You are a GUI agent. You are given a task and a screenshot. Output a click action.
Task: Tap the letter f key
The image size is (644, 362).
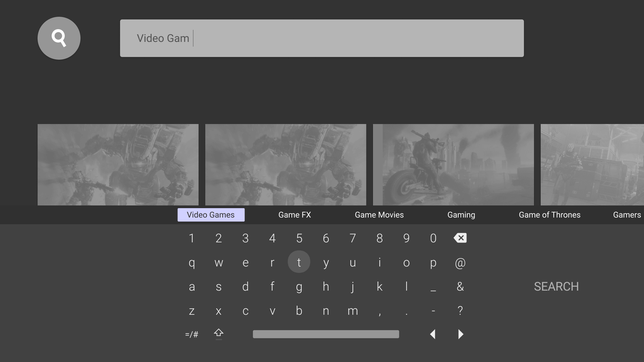[x=272, y=287]
